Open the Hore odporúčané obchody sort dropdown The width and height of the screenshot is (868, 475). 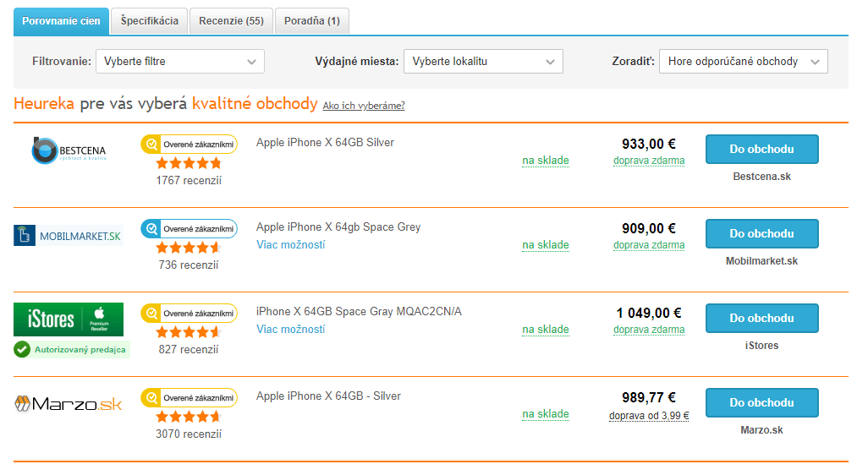pos(744,62)
